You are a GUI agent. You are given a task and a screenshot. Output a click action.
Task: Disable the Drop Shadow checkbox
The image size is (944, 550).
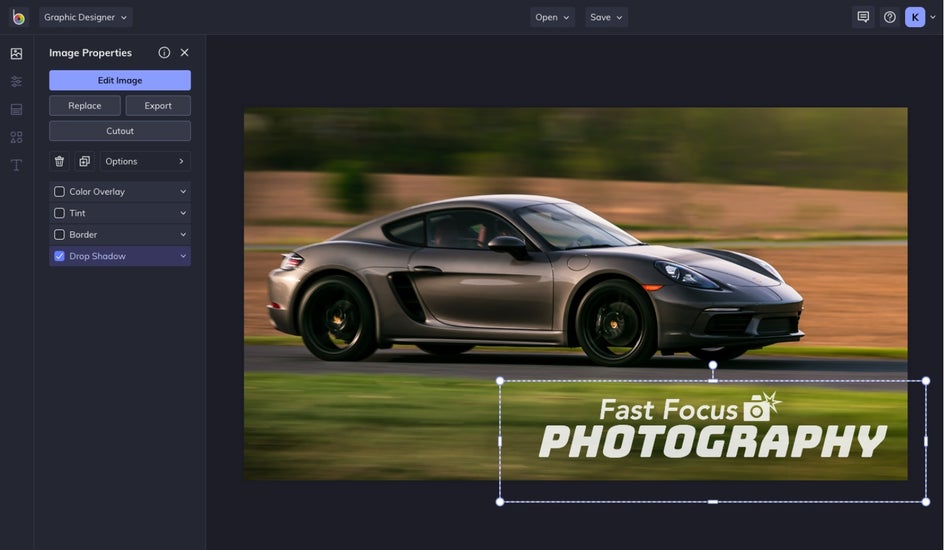[59, 256]
